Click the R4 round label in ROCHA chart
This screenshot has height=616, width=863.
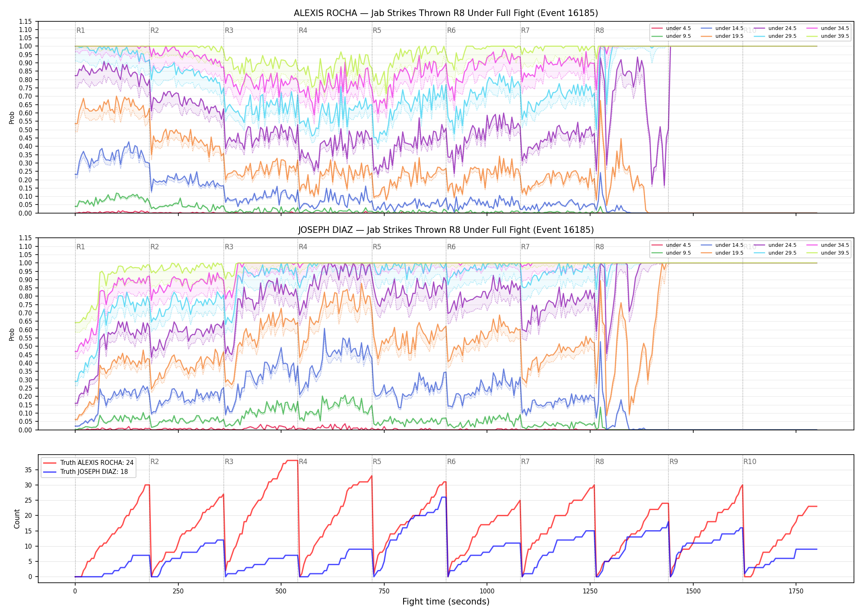[303, 30]
